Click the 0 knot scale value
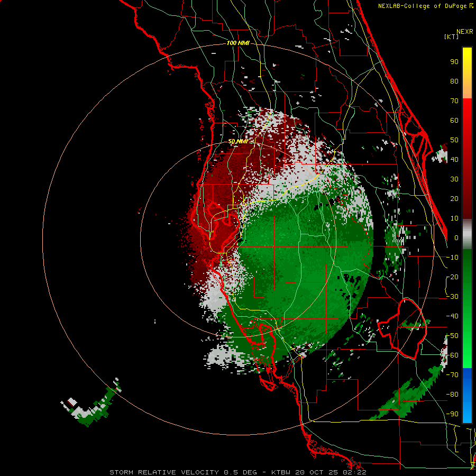476x476 pixels. 456,237
